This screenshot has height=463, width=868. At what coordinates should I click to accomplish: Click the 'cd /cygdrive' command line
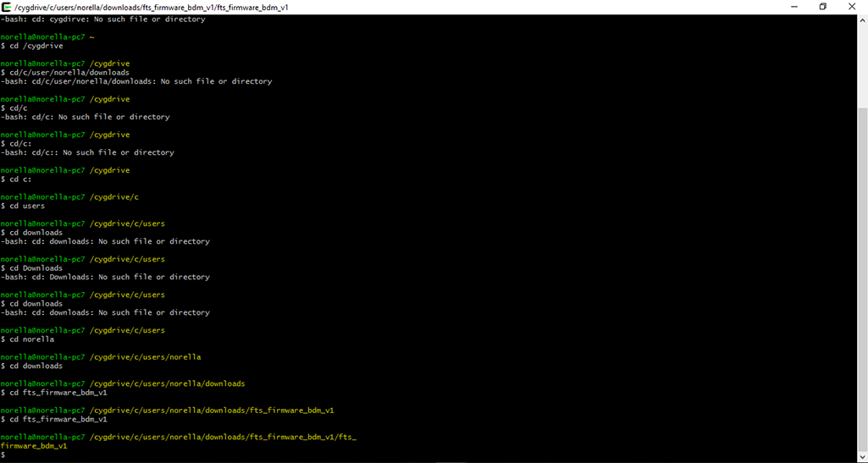click(x=32, y=46)
